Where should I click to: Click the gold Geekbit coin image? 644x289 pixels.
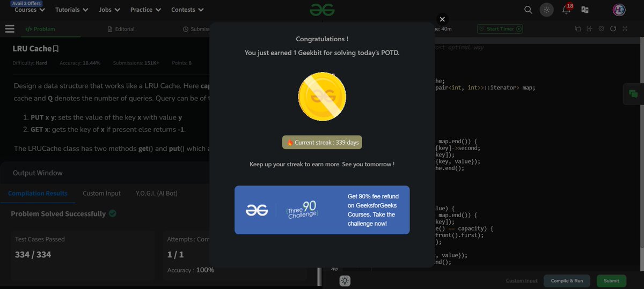(322, 97)
